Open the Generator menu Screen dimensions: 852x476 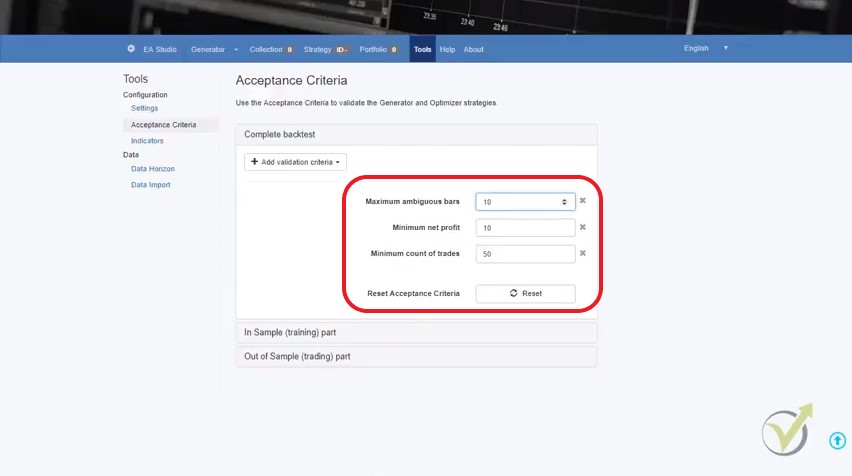208,49
